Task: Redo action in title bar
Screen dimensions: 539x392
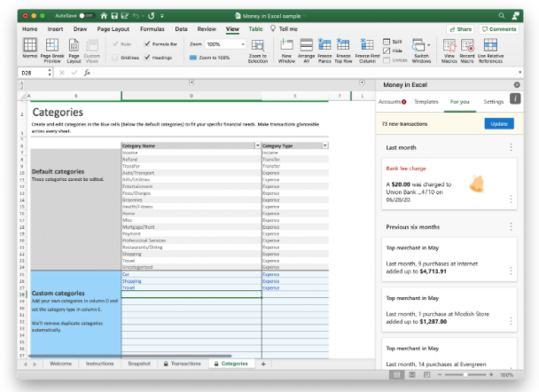Action: [152, 16]
